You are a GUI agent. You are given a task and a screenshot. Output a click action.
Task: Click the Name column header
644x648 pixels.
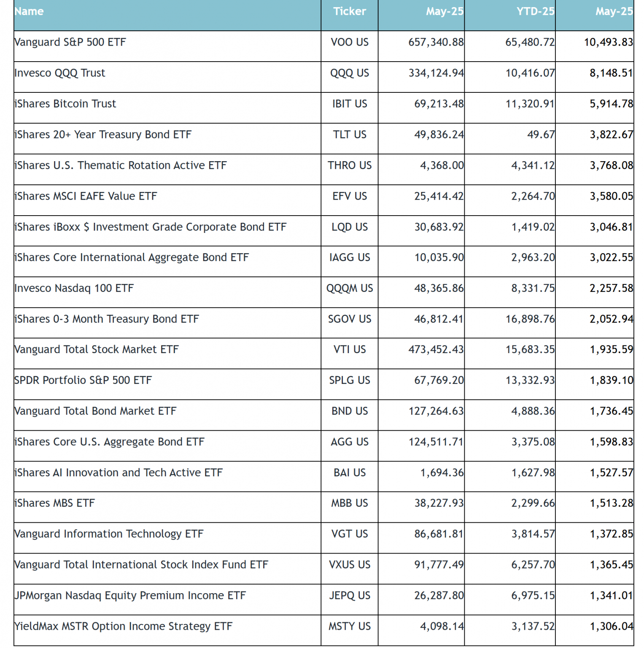29,11
